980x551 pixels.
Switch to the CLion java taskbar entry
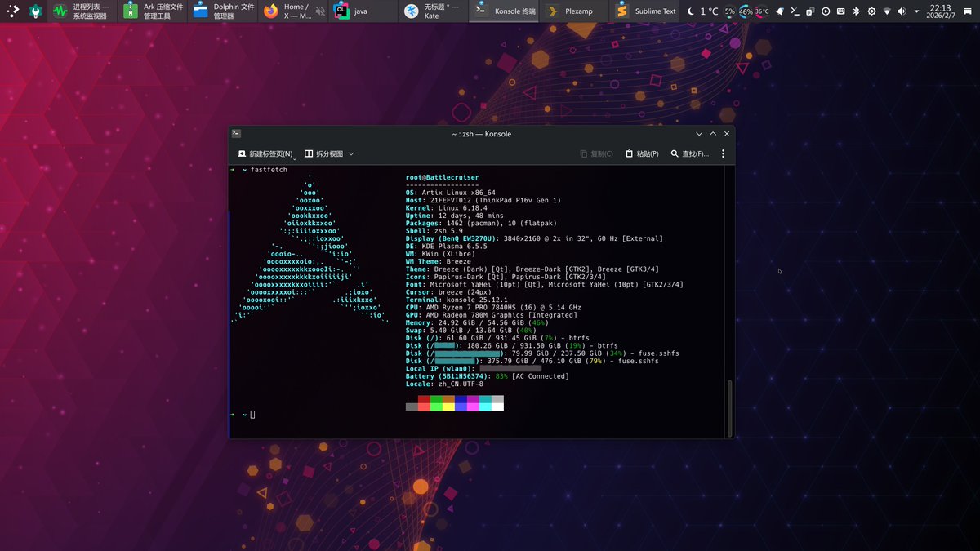click(363, 11)
